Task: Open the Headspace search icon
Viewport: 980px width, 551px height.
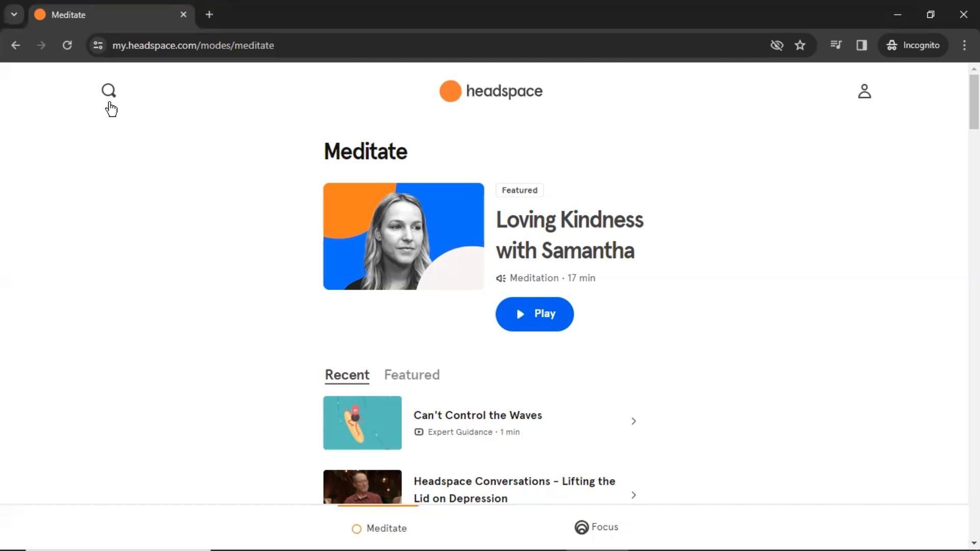Action: 108,91
